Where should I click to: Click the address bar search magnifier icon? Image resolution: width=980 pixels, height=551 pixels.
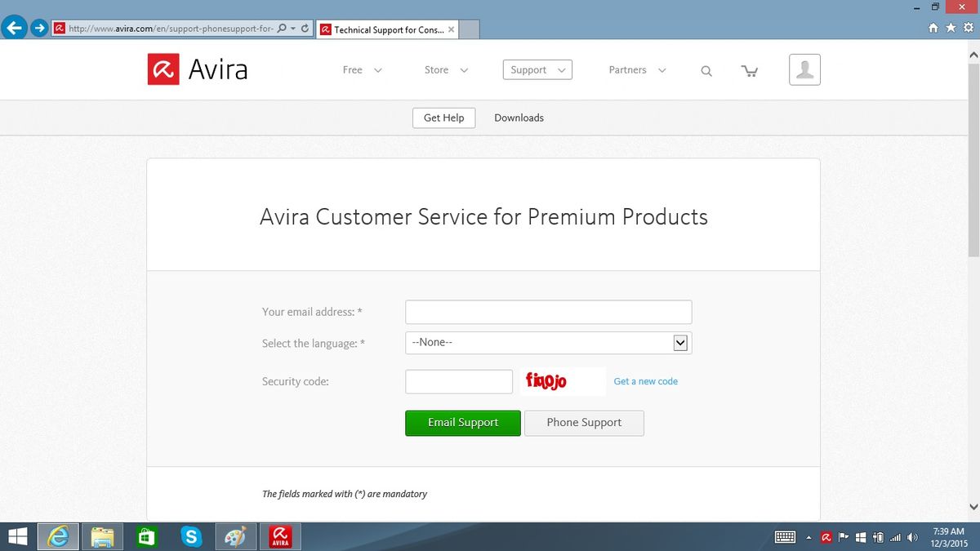(x=282, y=29)
